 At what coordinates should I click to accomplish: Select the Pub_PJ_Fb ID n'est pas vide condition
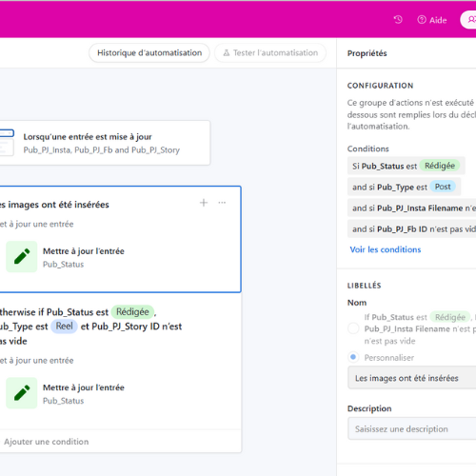point(412,229)
